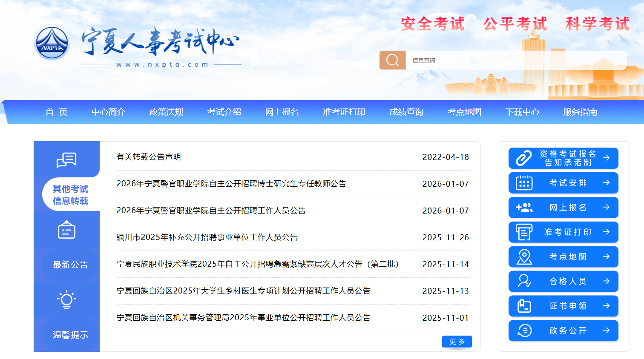
Task: Click the calendar icon beside 考试安排
Action: pos(524,183)
